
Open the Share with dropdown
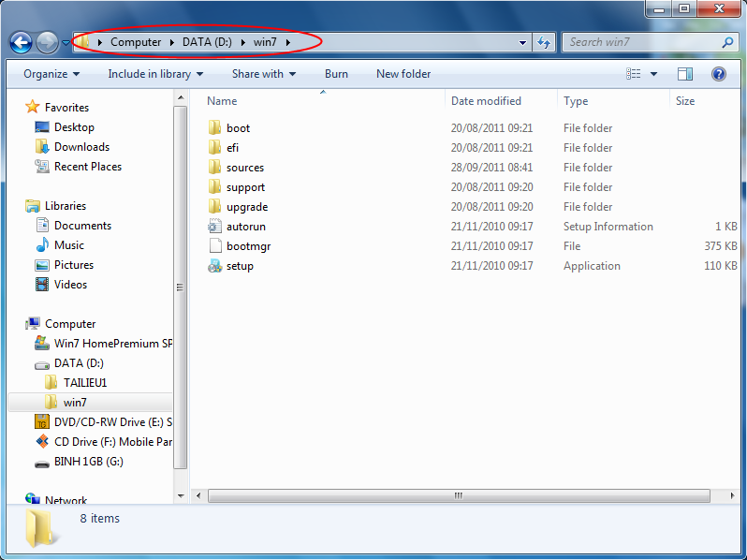pyautogui.click(x=263, y=74)
